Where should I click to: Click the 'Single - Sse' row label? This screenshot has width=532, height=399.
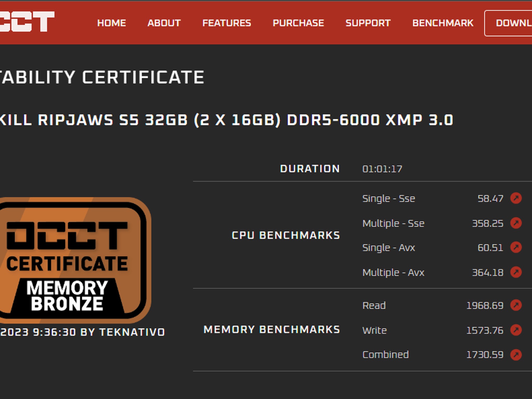389,199
